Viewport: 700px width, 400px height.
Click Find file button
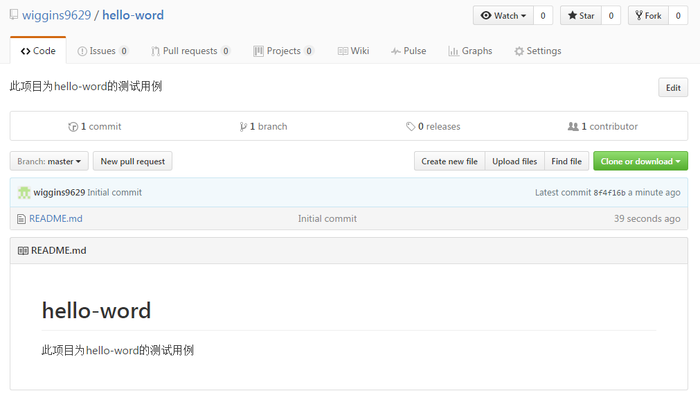tap(566, 161)
